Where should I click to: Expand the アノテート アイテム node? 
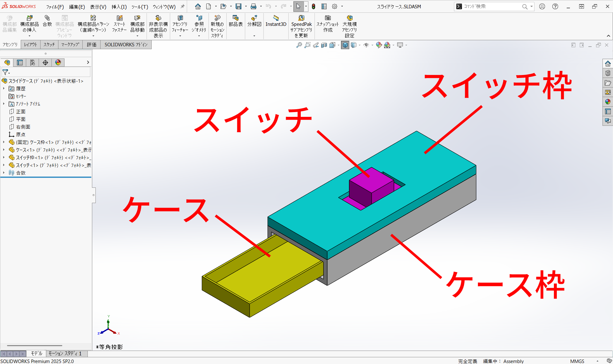pyautogui.click(x=4, y=104)
